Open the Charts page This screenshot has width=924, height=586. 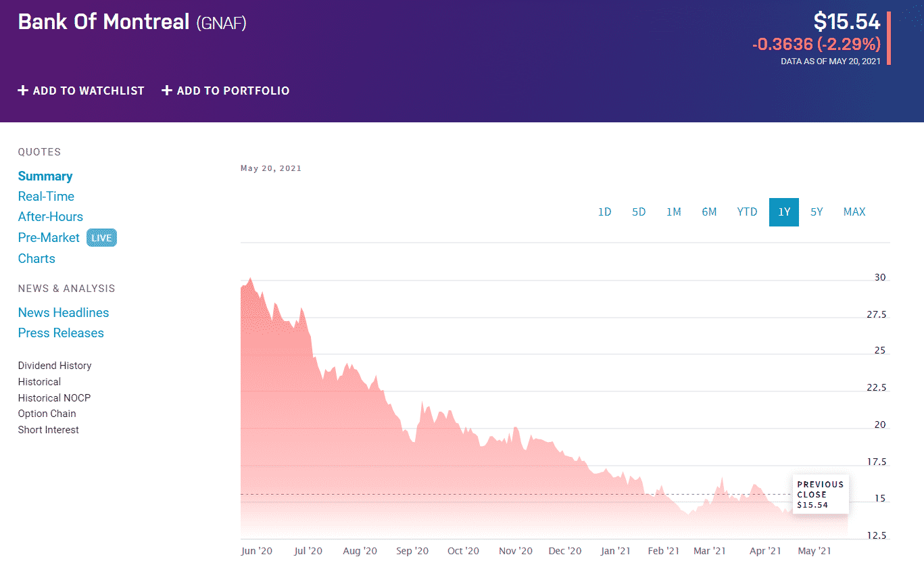37,259
